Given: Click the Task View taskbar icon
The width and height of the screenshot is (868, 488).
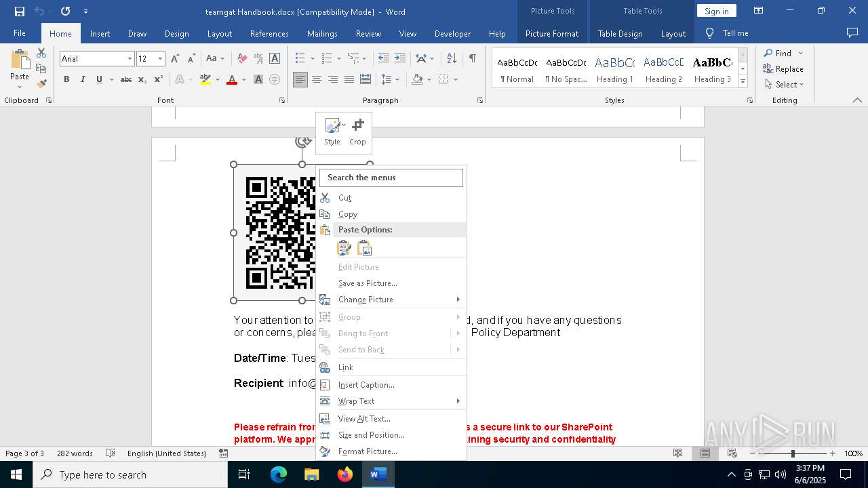Looking at the screenshot, I should point(245,474).
